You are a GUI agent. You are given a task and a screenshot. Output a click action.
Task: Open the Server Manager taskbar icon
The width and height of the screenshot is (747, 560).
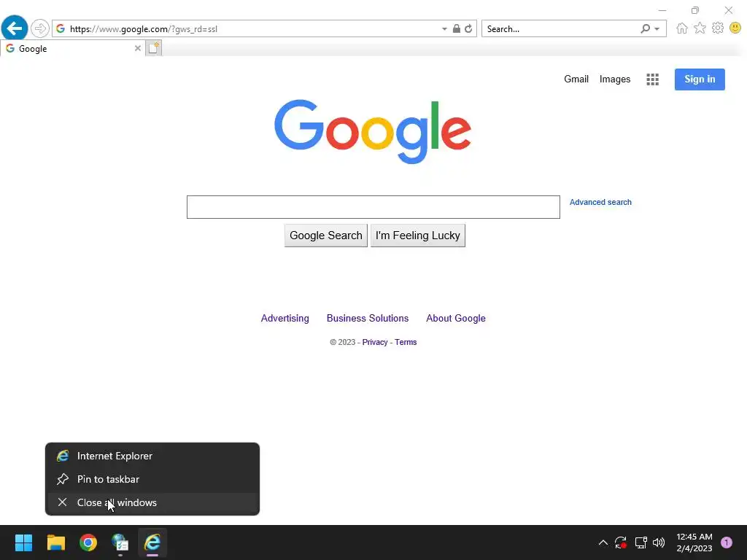tap(120, 542)
